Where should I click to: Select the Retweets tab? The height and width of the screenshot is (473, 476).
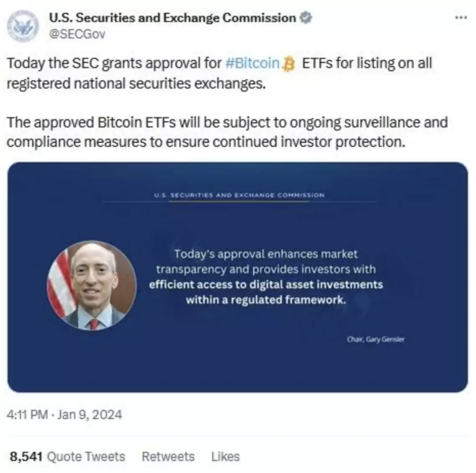(x=168, y=456)
